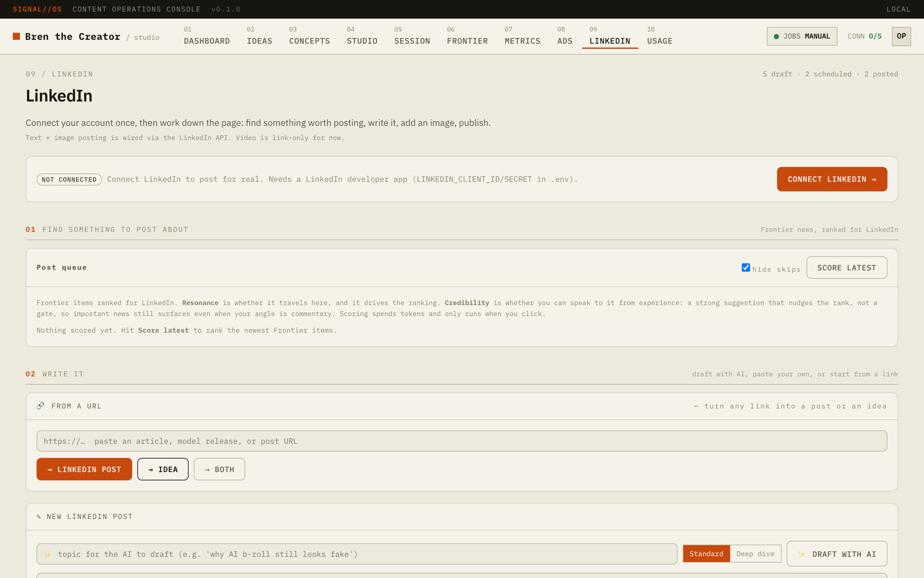Viewport: 924px width, 578px height.
Task: Click the green status dot in JOBS MANUAL
Action: point(776,36)
